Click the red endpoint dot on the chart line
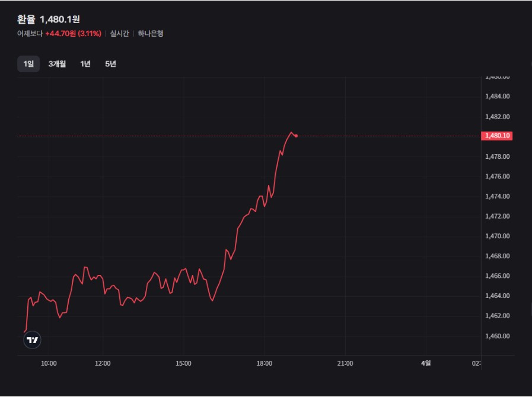The width and height of the screenshot is (532, 397). [296, 136]
